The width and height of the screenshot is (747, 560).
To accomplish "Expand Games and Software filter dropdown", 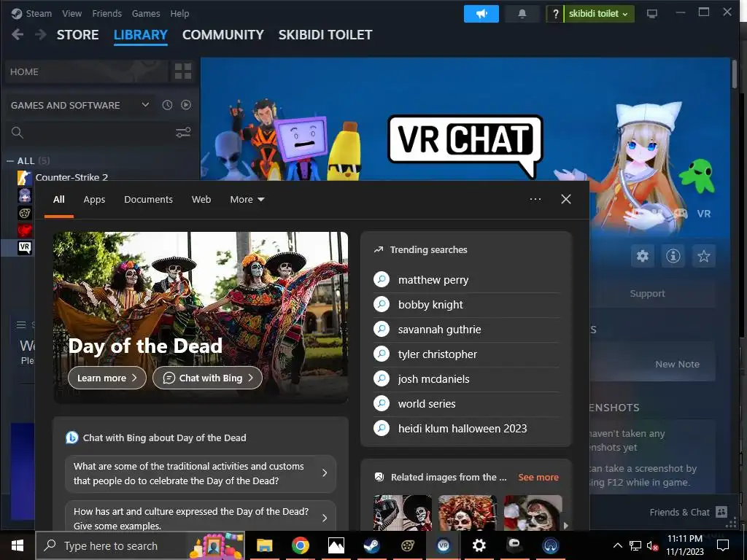I will click(x=145, y=105).
